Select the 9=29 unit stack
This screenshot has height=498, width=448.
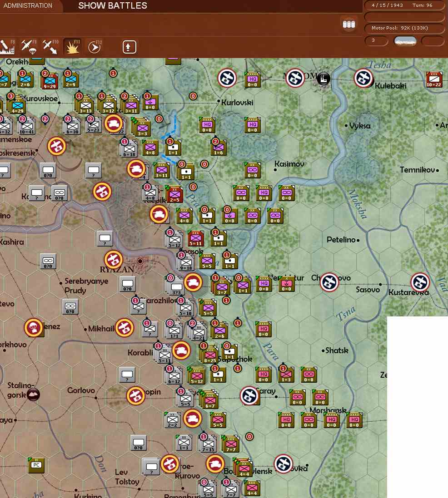[x=50, y=81]
